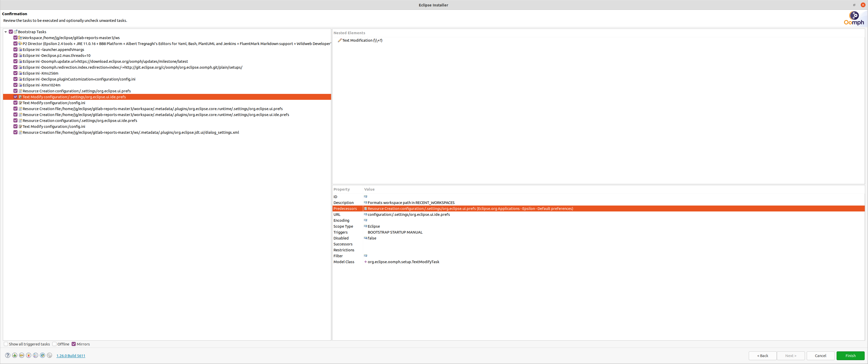The image size is (868, 364).
Task: Click the disabled Next button
Action: [x=790, y=356]
